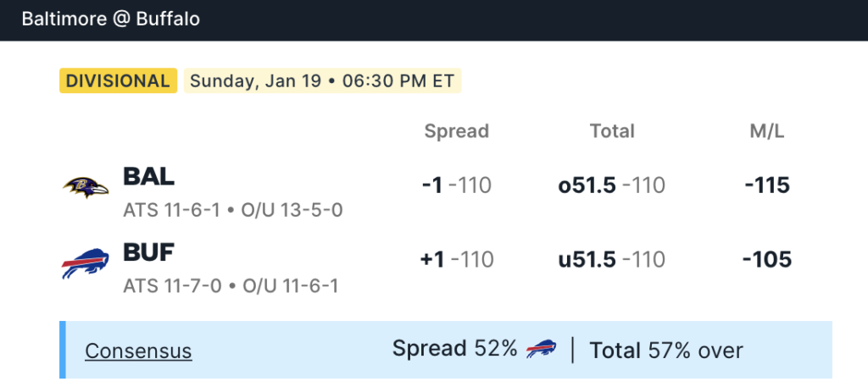Click the BAL team name
This screenshot has width=868, height=381.
click(149, 176)
